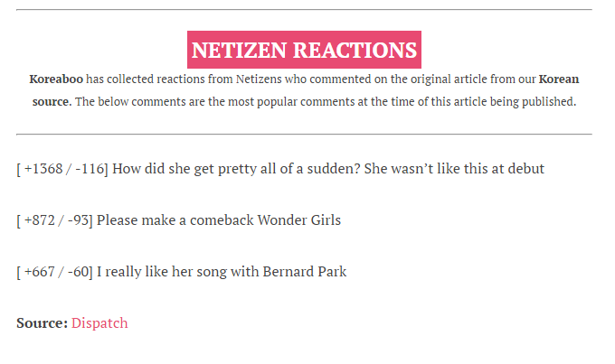Click the NETIZEN REACTIONS pink banner
The image size is (615, 364).
[304, 50]
